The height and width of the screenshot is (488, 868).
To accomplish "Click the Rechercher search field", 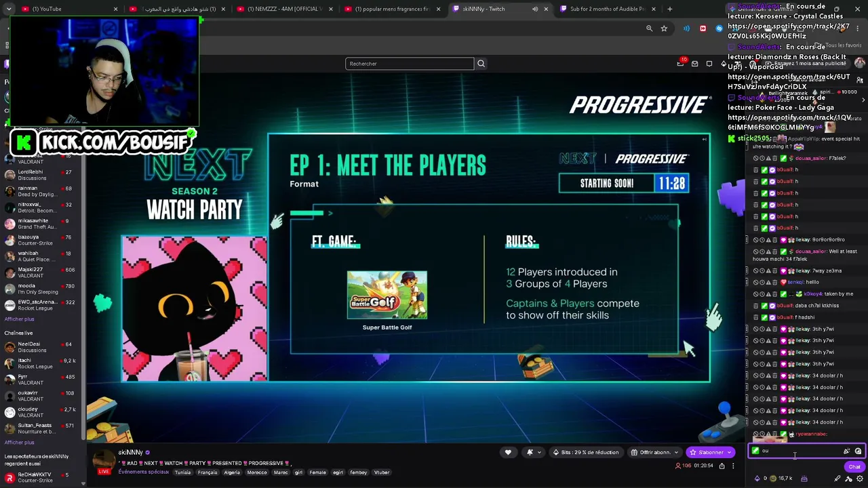I will [x=410, y=64].
